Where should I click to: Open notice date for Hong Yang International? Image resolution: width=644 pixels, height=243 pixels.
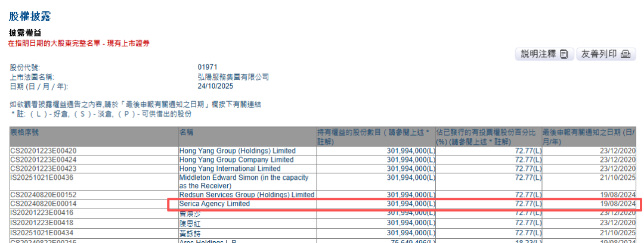(618, 169)
